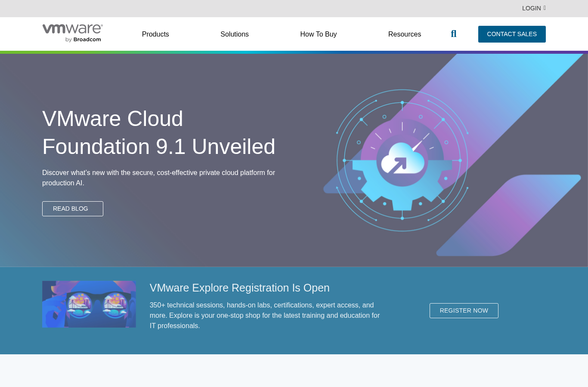Click the VMware by Broadcom logo

click(72, 33)
